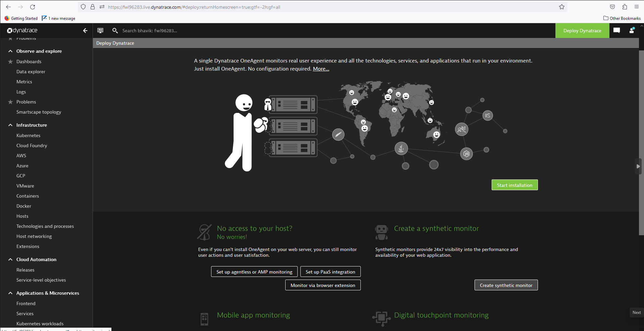
Task: Click Set up PaaS integration button
Action: [330, 272]
